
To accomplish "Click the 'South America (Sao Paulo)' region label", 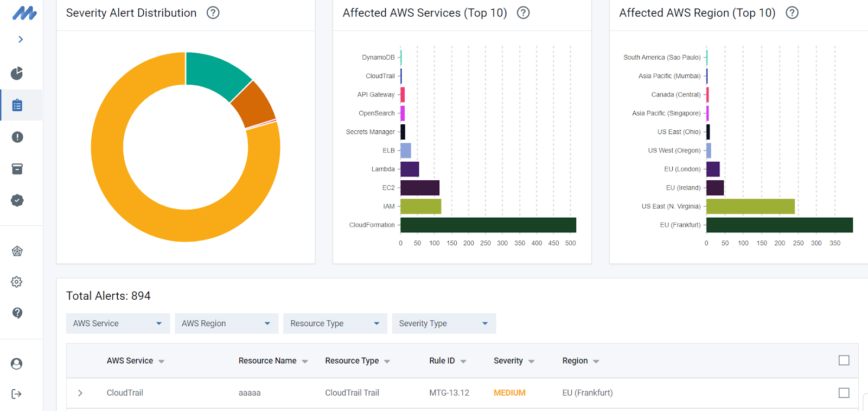I will [x=662, y=57].
